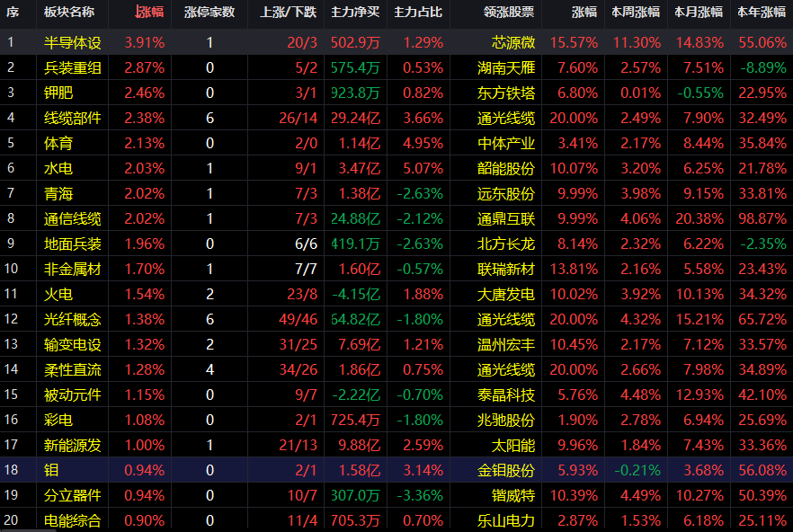Sort by 本周涨幅 column header
The width and height of the screenshot is (793, 532).
635,12
